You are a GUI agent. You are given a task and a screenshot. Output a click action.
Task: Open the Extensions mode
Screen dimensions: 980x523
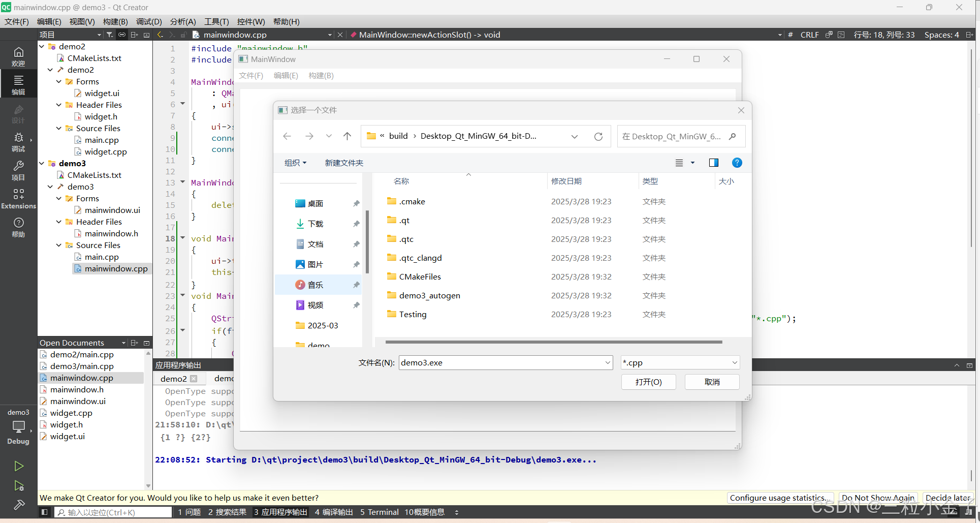(x=18, y=199)
